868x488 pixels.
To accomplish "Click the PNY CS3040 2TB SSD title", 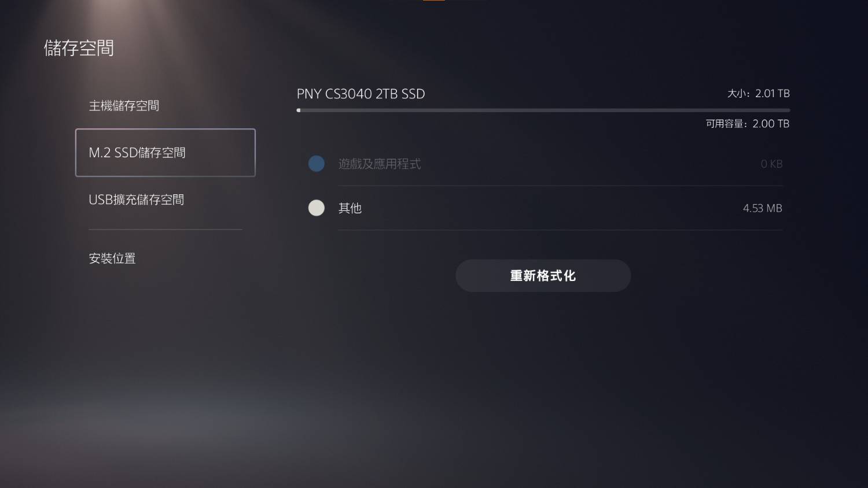I will pos(361,94).
